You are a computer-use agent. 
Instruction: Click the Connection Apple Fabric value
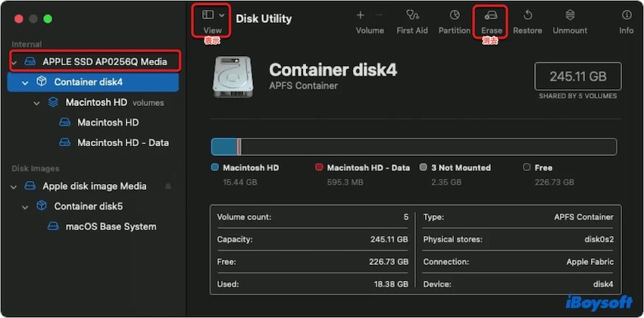coord(589,262)
